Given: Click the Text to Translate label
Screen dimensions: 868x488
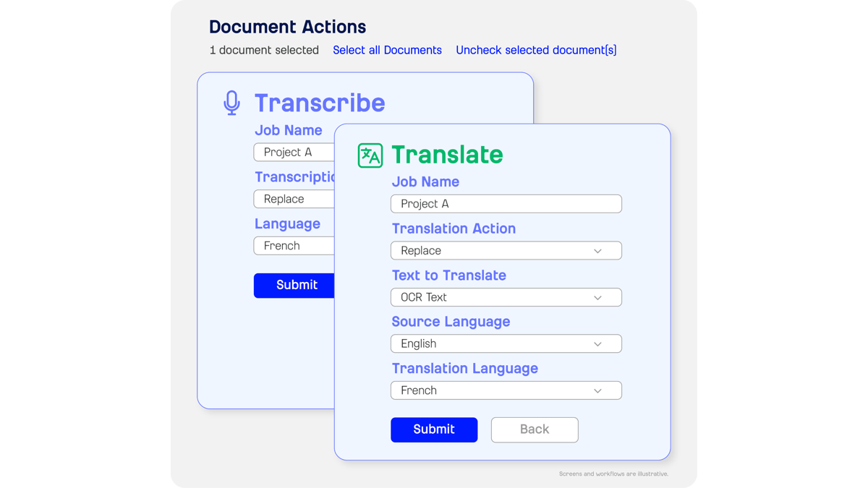Looking at the screenshot, I should 448,275.
